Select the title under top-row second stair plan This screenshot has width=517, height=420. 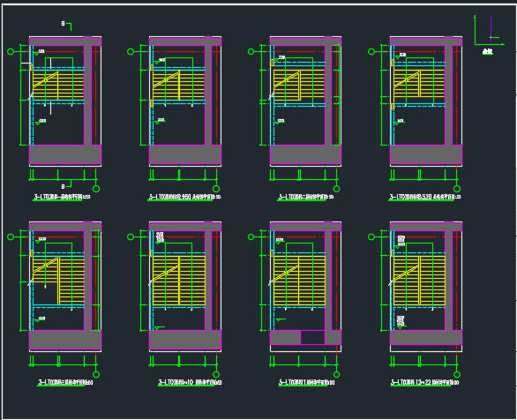[x=184, y=197]
